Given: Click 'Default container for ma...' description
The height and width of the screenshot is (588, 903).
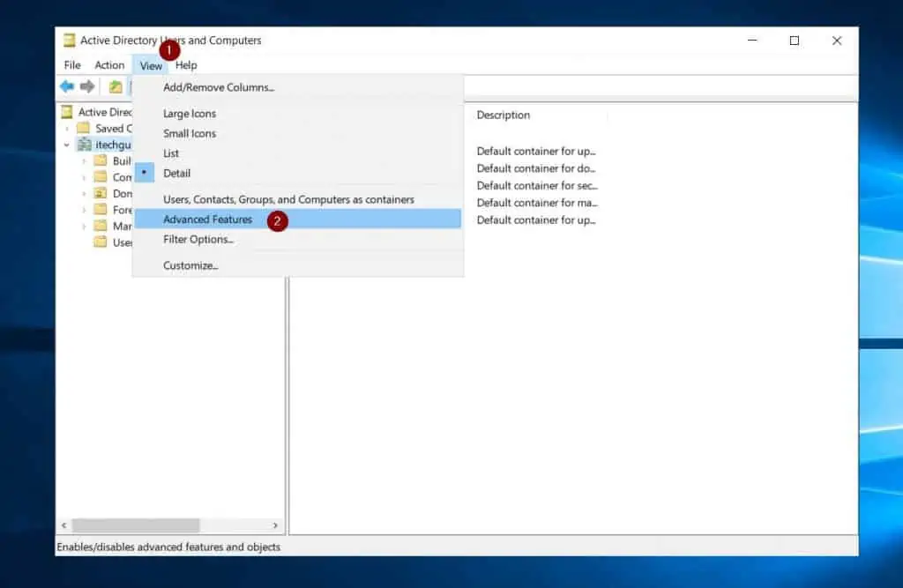Looking at the screenshot, I should (537, 203).
